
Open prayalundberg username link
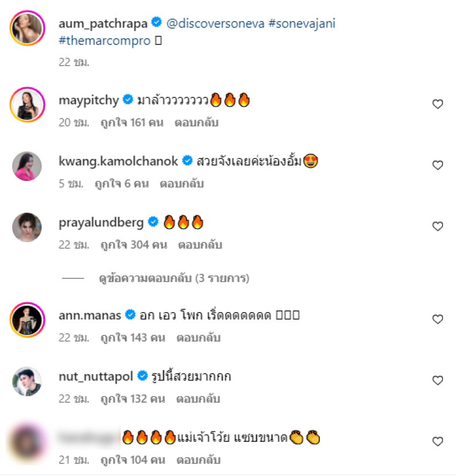click(101, 223)
